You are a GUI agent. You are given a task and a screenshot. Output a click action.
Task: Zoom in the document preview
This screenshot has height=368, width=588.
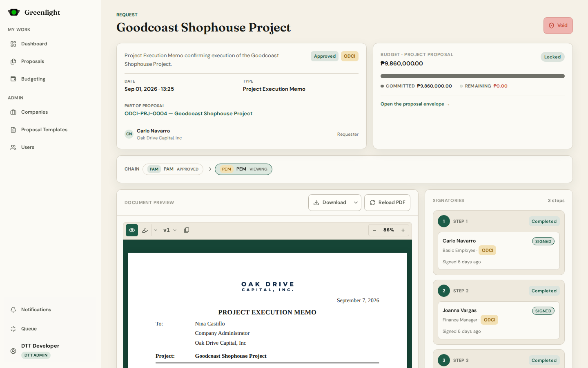pyautogui.click(x=403, y=230)
